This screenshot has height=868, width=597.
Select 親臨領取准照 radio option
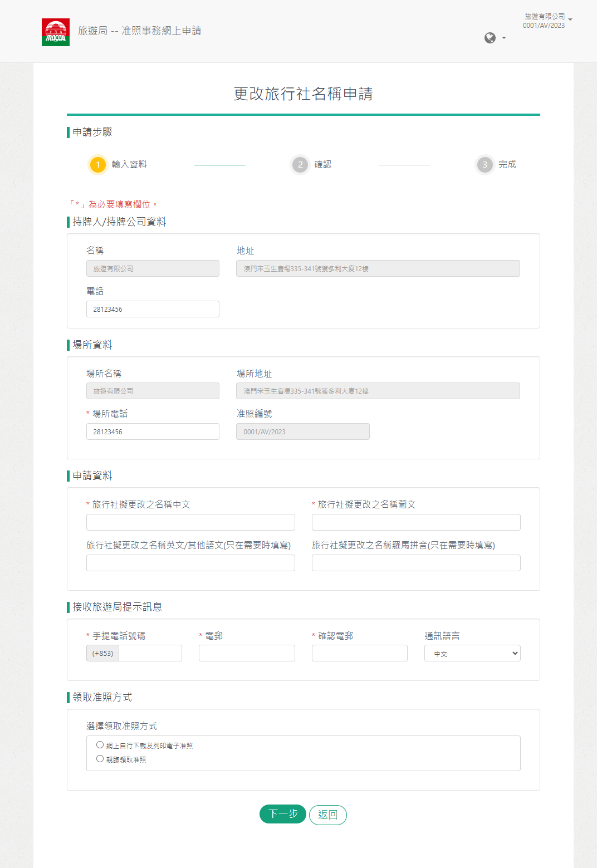tap(100, 759)
